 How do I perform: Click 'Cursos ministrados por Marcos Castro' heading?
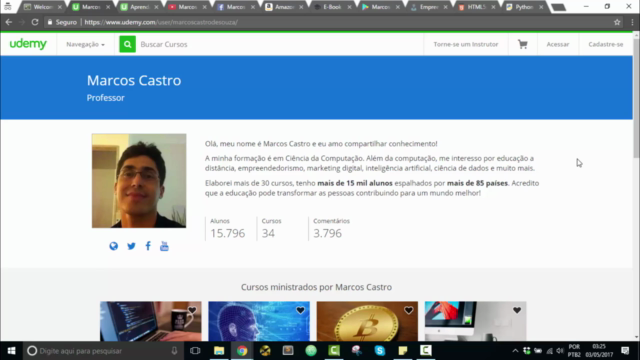316,287
